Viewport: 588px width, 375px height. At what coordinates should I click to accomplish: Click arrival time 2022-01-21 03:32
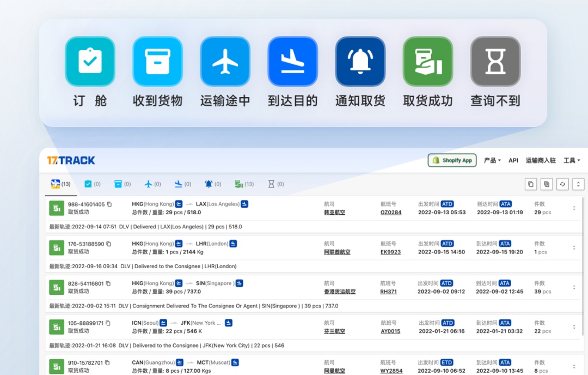[x=499, y=331]
